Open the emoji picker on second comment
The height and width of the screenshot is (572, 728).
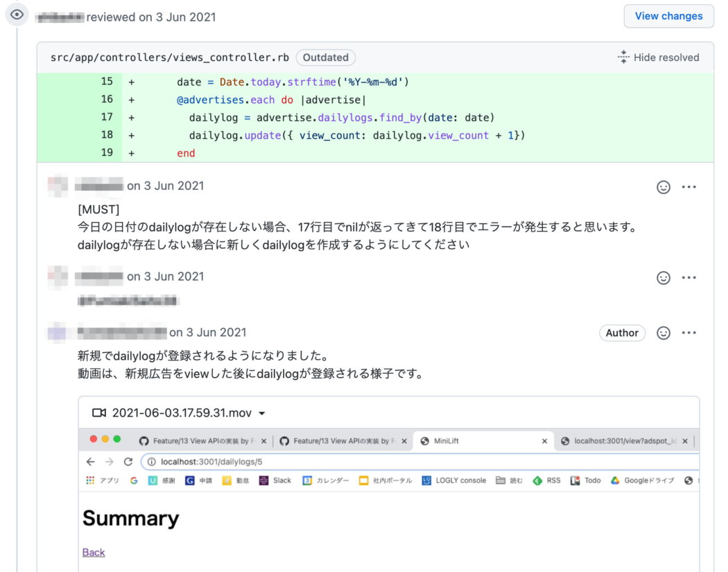663,277
